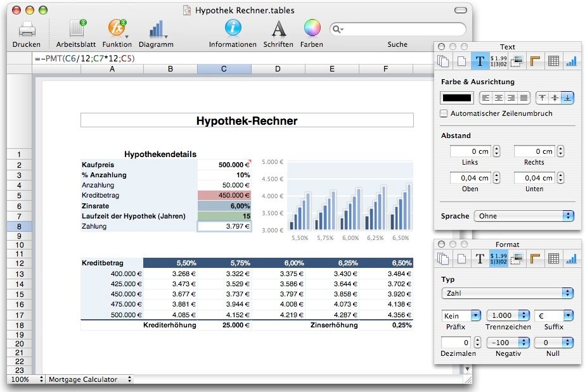
Task: Insert a Diagramm via toolbar icon
Action: point(157,29)
